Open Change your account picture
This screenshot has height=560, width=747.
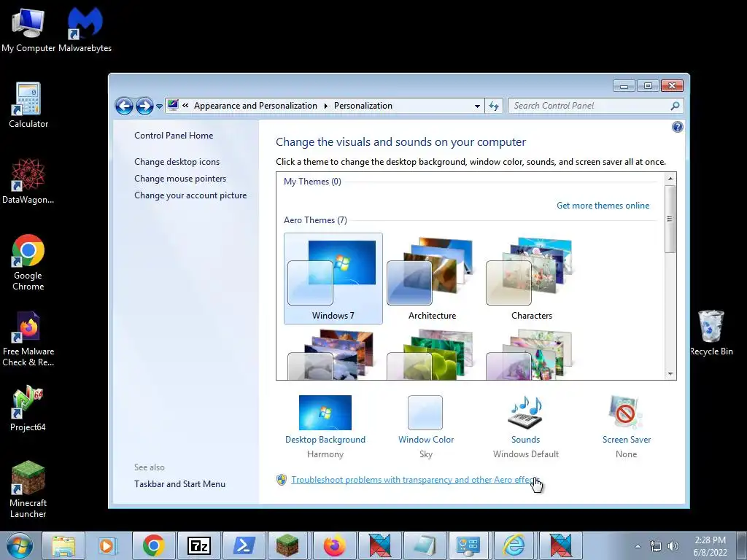tap(190, 195)
